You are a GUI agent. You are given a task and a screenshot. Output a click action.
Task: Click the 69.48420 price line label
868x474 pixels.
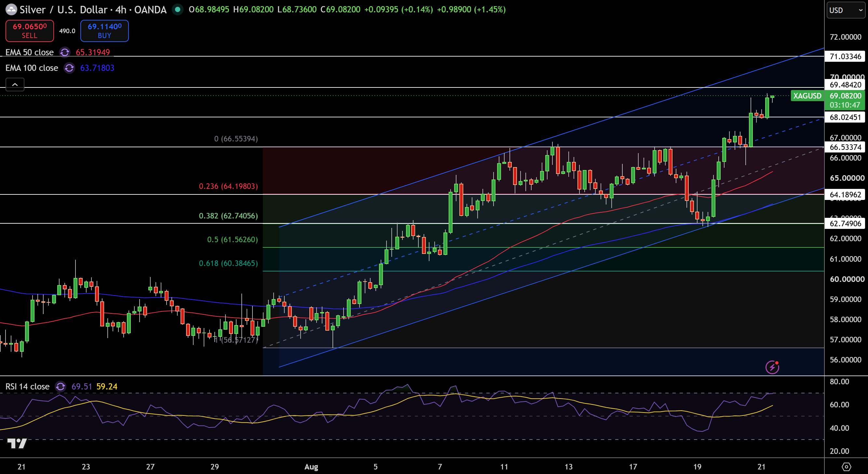pyautogui.click(x=845, y=85)
